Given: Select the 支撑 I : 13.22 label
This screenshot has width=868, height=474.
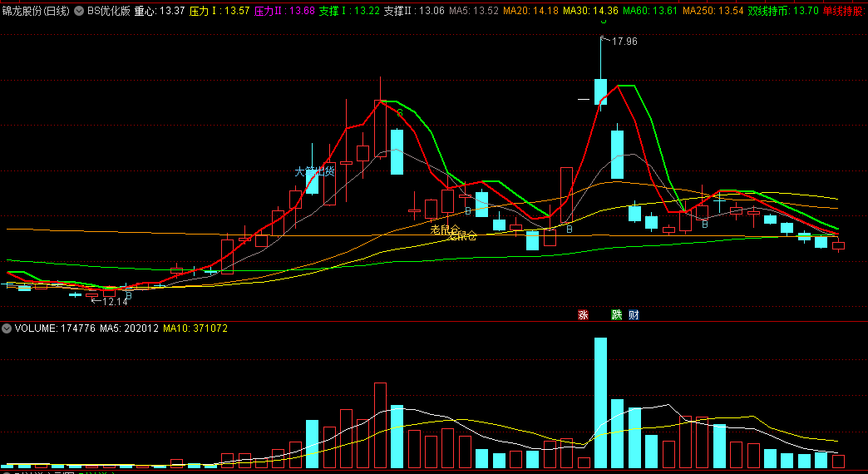Looking at the screenshot, I should 349,11.
